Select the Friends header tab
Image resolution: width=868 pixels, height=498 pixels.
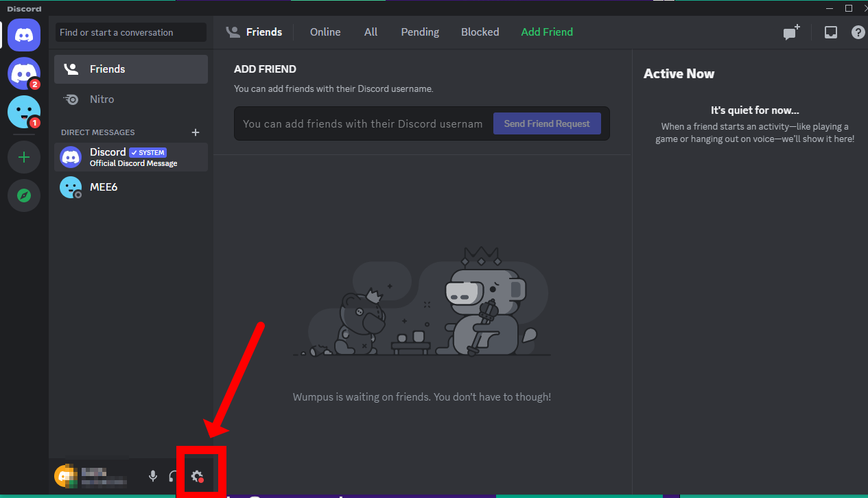click(x=255, y=32)
